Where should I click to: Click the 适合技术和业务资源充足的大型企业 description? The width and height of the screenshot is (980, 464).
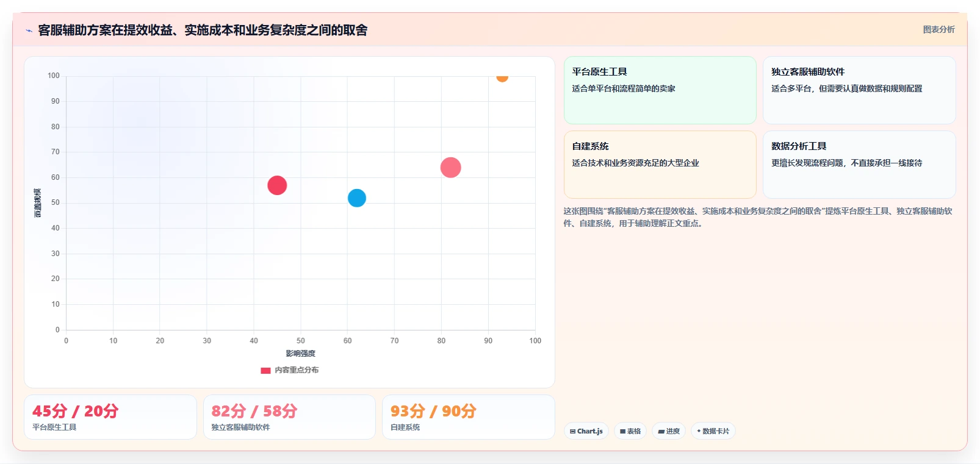(x=635, y=163)
